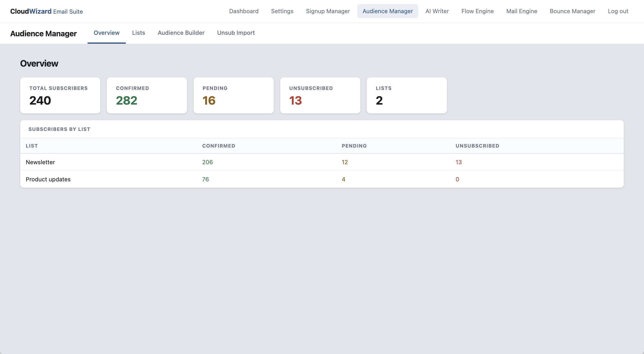The height and width of the screenshot is (354, 644).
Task: Click the Confirmed card showing 282
Action: (x=147, y=95)
